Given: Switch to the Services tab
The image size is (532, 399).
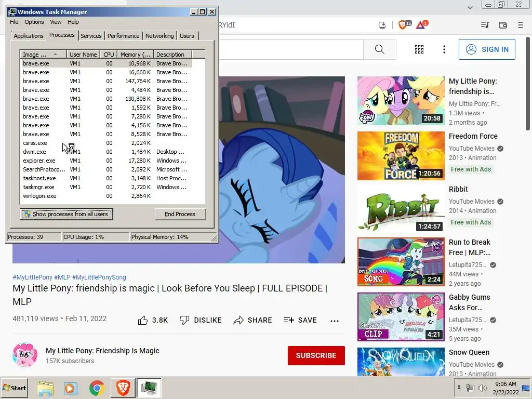Looking at the screenshot, I should click(91, 36).
